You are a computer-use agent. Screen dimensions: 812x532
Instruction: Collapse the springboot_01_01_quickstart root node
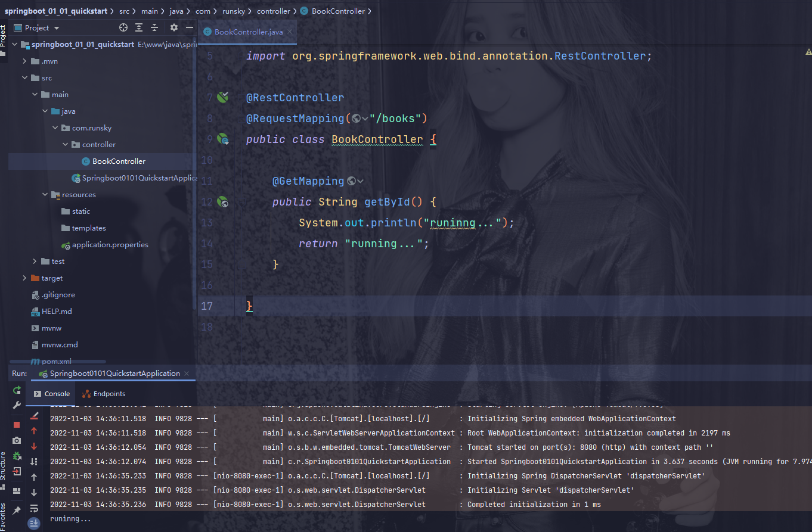click(x=15, y=45)
